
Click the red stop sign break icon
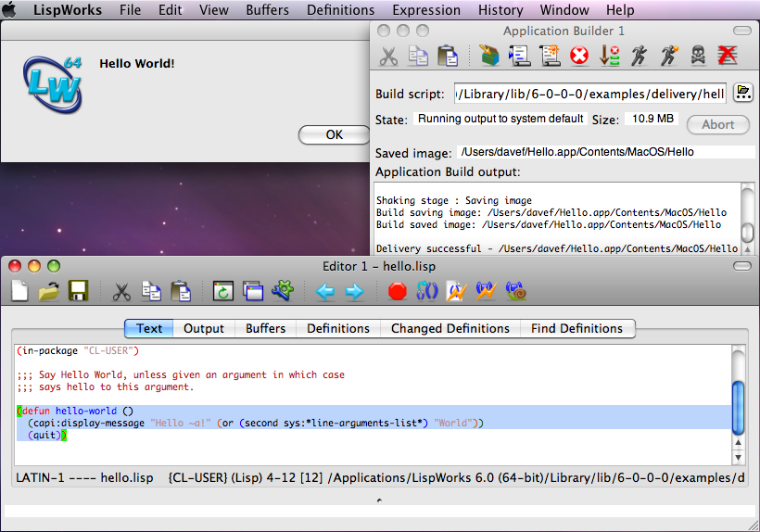point(398,292)
